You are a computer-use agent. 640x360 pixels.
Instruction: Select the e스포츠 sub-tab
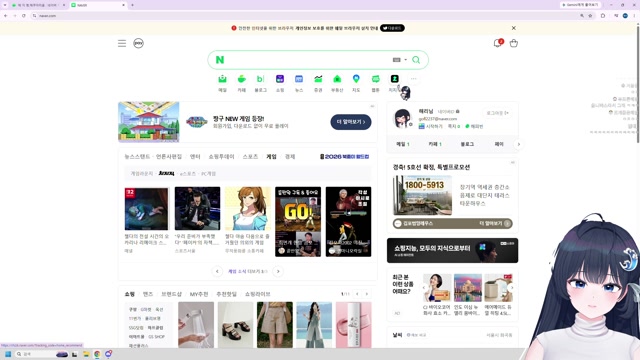[x=188, y=173]
